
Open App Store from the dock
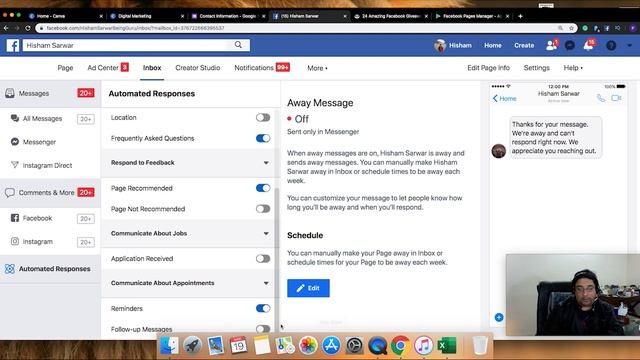coord(331,346)
